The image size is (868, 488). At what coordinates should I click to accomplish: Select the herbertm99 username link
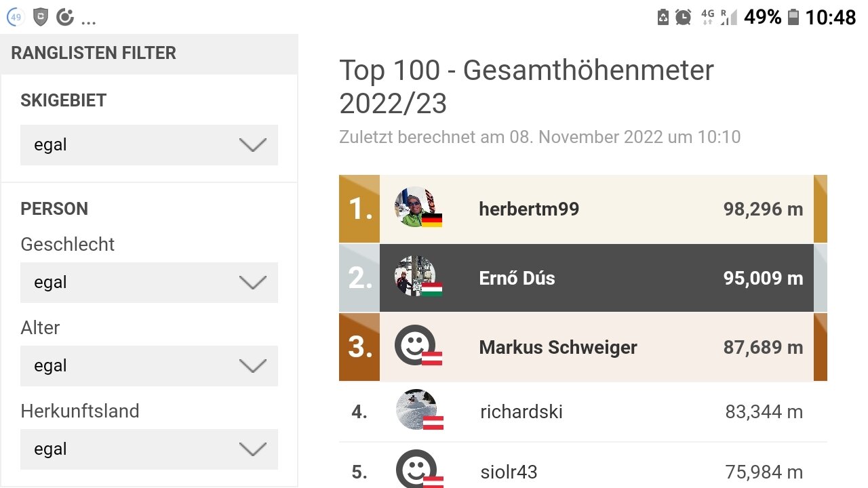tap(529, 209)
